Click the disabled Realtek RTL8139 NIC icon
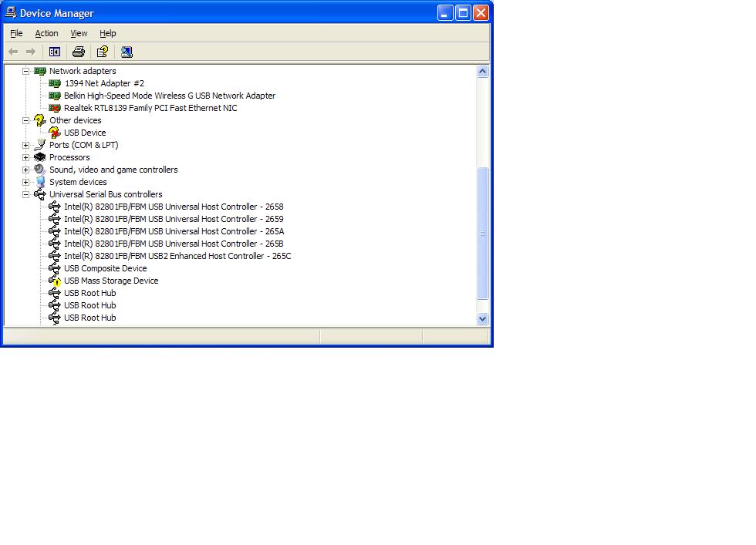The image size is (756, 545). (55, 108)
